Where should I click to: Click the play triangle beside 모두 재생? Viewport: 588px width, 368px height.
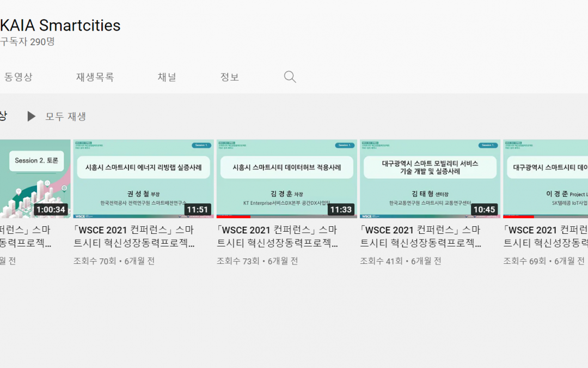[x=32, y=117]
